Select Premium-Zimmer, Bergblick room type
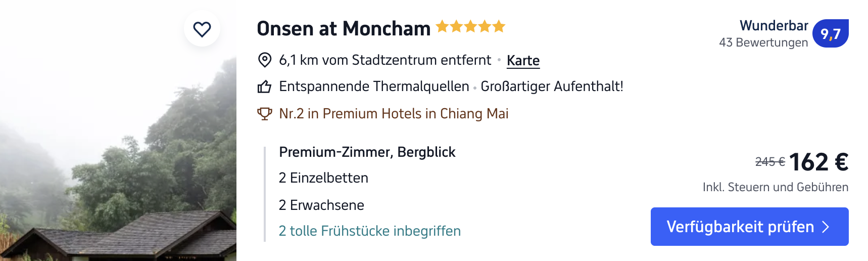This screenshot has height=261, width=868. click(367, 152)
